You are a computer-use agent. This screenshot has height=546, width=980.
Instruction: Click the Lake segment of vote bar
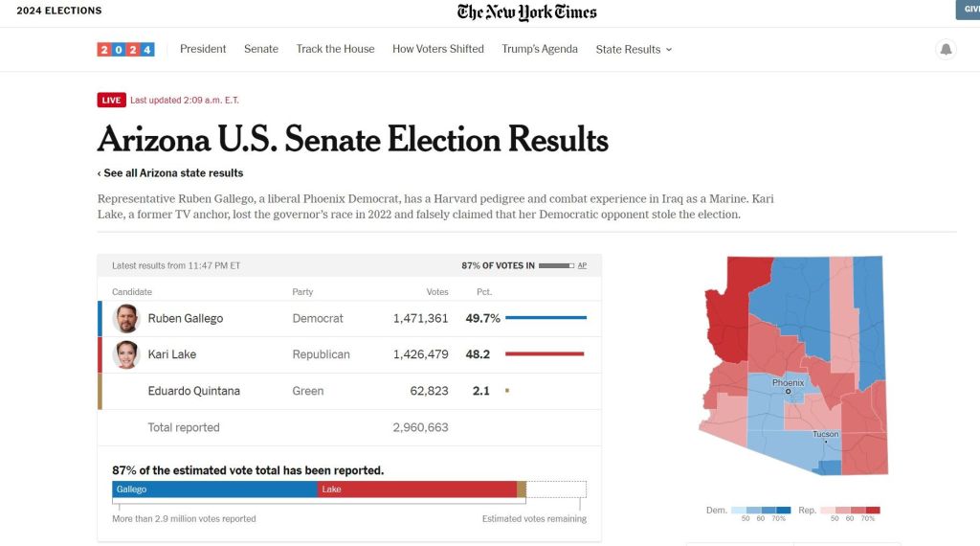tap(416, 489)
